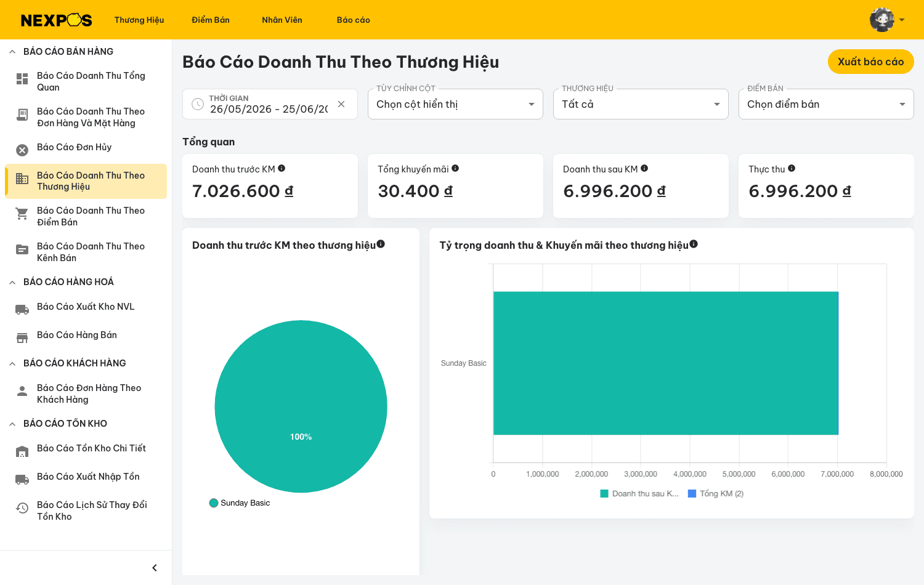
Task: Open Báo Cáo Xuất Nhập Tồn
Action: point(86,477)
